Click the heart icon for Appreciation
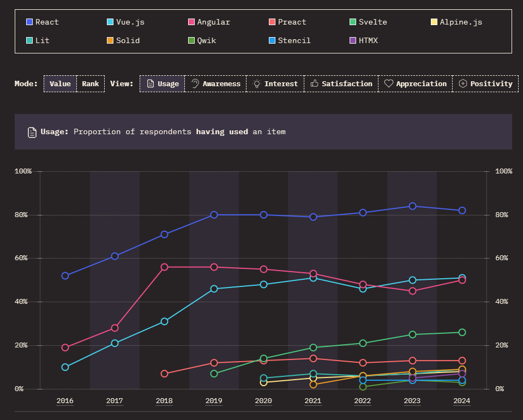This screenshot has width=523, height=420. 388,83
